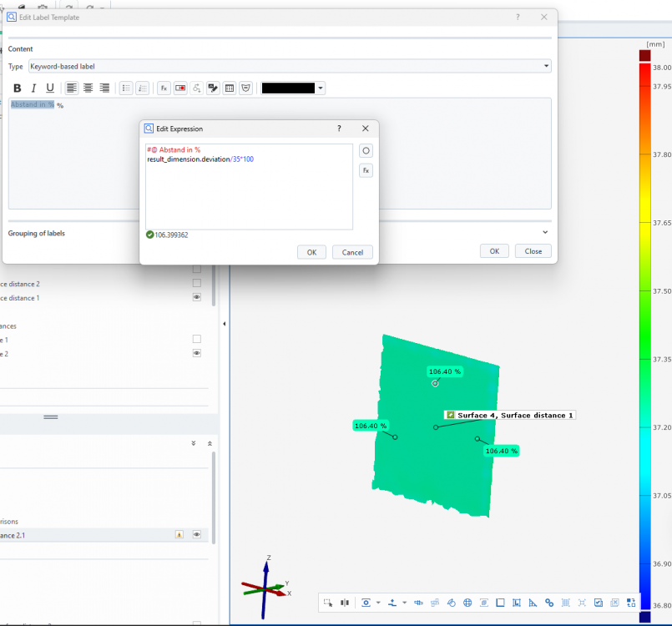672x626 pixels.
Task: Click the underline formatting icon
Action: point(50,88)
